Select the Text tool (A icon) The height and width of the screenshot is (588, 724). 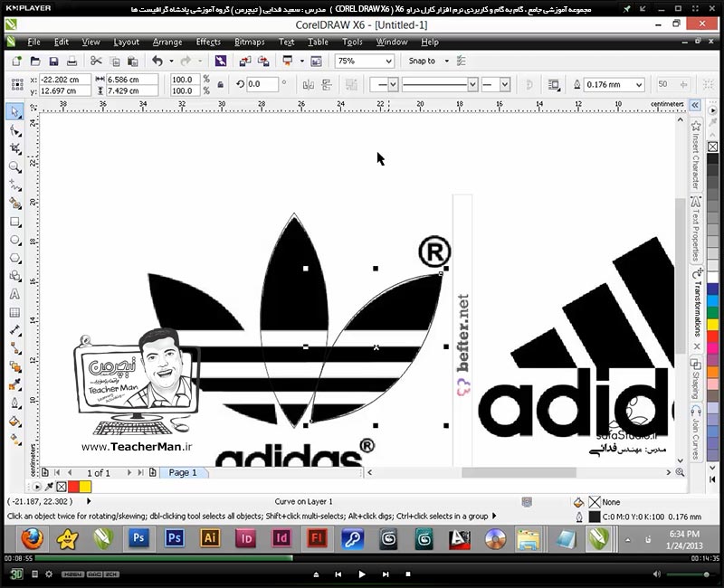pyautogui.click(x=14, y=294)
